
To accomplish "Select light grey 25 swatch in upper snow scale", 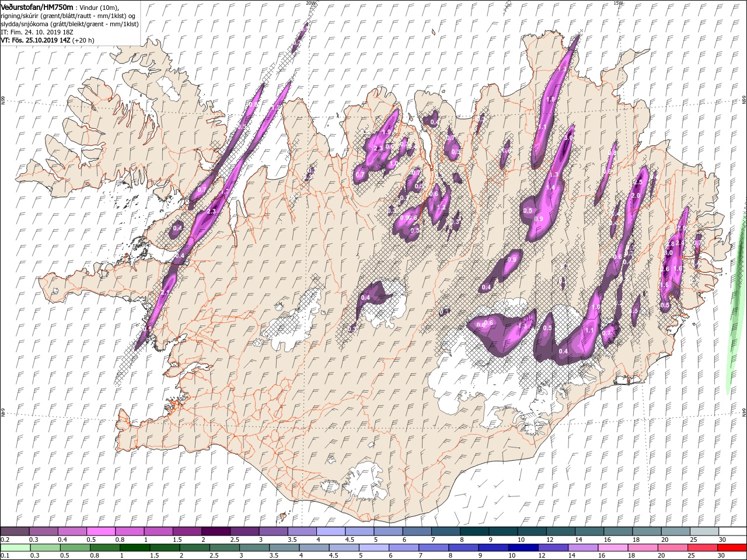I will click(x=704, y=531).
